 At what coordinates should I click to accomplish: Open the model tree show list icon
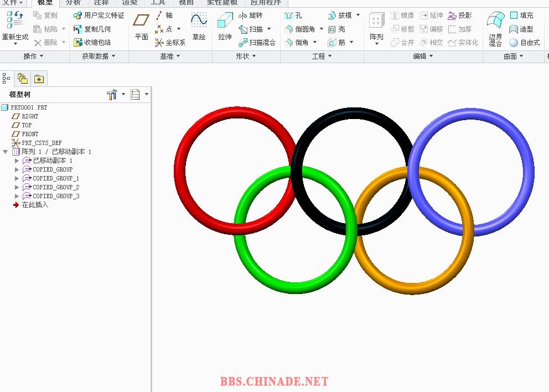tap(135, 94)
